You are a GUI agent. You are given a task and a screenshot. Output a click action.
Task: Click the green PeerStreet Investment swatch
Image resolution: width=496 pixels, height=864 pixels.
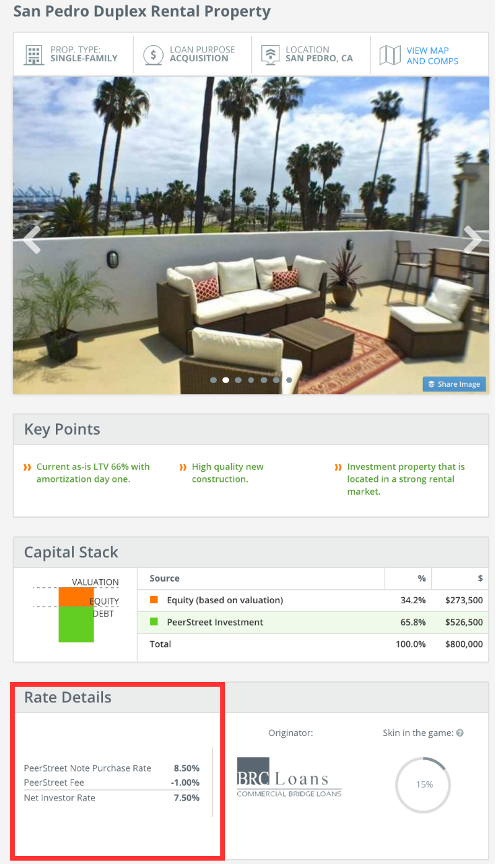pyautogui.click(x=154, y=622)
